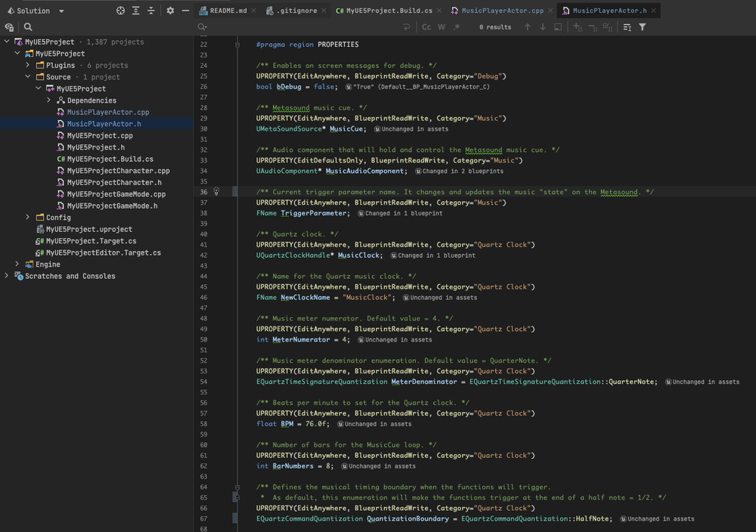Switch to the README.md tab

[223, 11]
